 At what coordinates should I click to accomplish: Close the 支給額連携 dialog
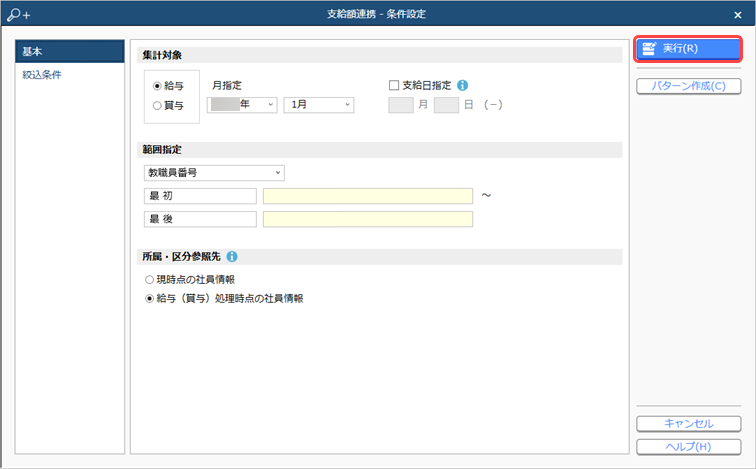(x=738, y=15)
